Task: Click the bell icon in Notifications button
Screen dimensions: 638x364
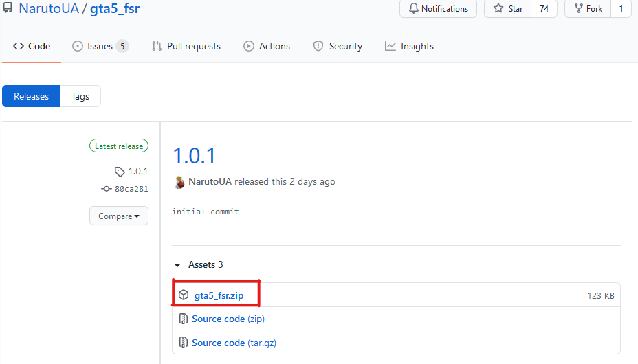Action: point(414,9)
